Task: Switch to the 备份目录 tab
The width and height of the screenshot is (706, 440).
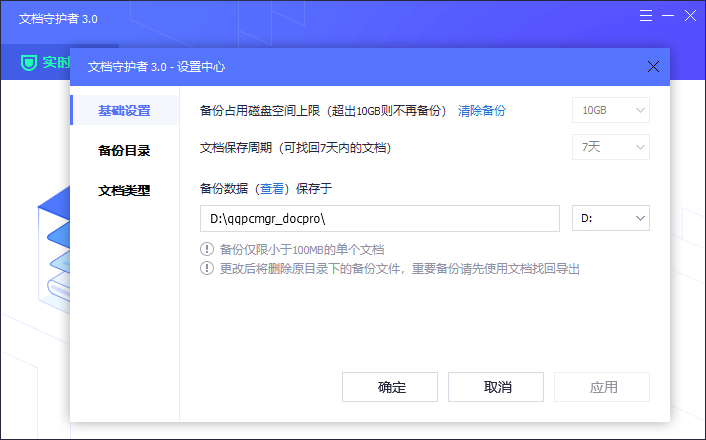Action: 125,150
